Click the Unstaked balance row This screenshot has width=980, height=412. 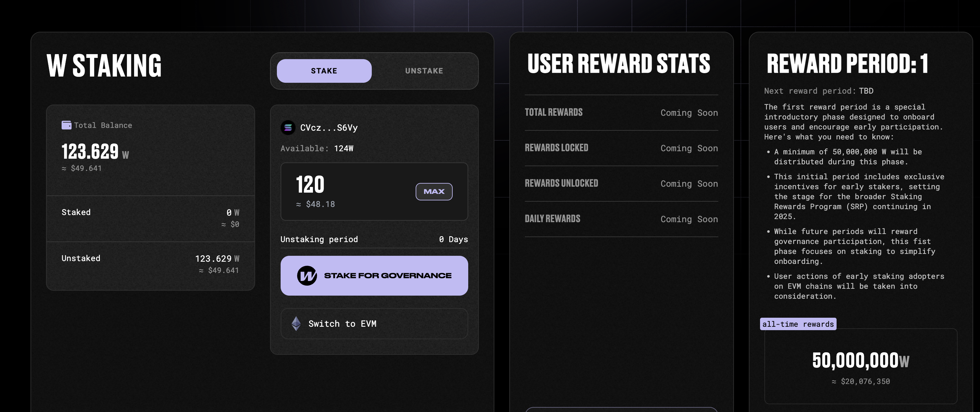pos(150,265)
